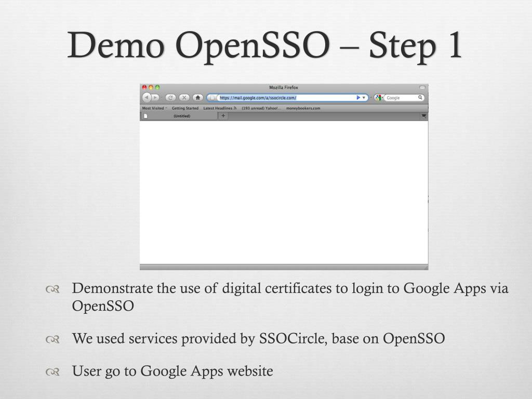
Task: Open the (193 unread) Yahoo bookmark
Action: coord(261,108)
